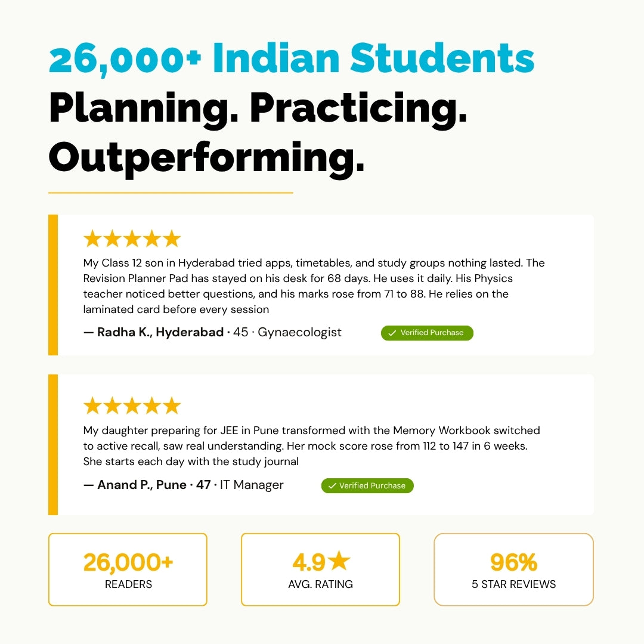Select the Verified Purchase badge under Anand's review
Viewport: 644px width, 644px height.
367,485
